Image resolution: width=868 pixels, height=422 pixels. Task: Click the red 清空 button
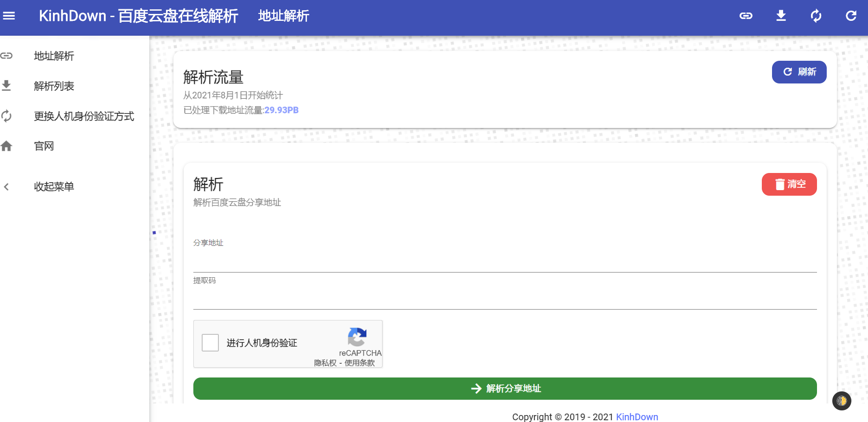(789, 184)
